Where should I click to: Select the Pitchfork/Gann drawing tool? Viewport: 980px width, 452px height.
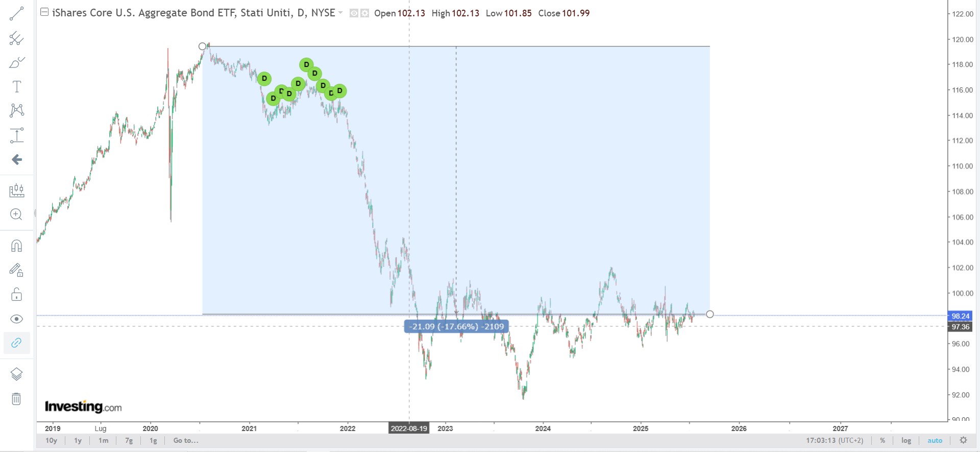click(16, 38)
